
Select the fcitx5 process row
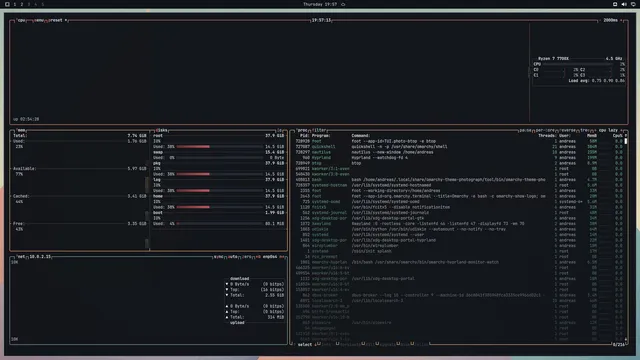(x=460, y=207)
